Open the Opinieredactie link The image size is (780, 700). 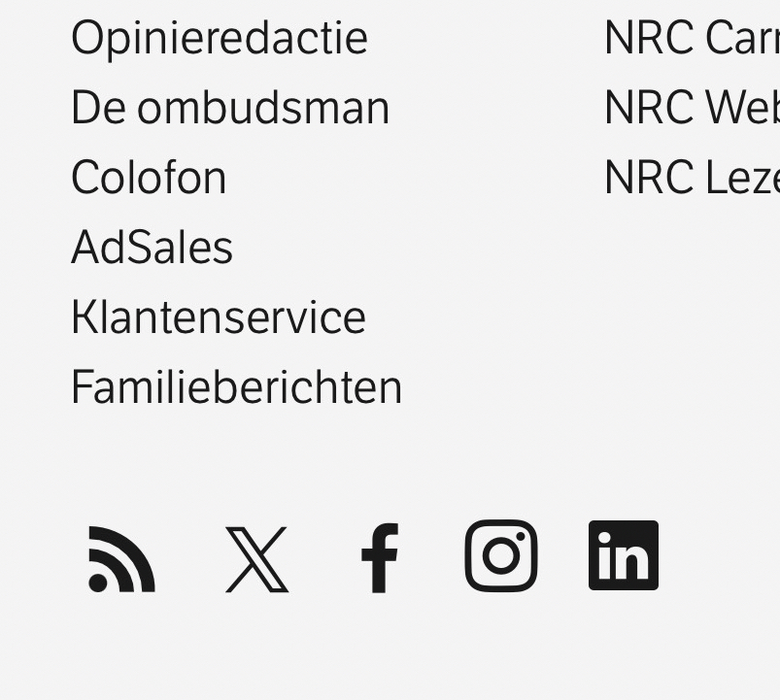tap(220, 38)
